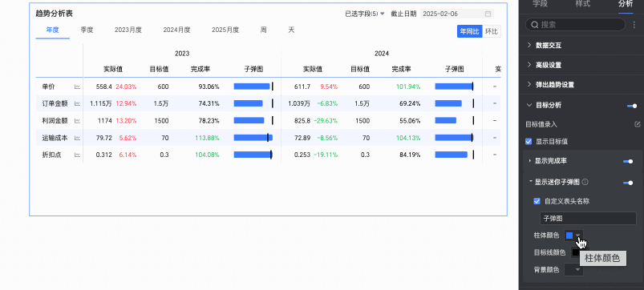
Task: Open trend chart icon for 运输成本 row
Action: (x=77, y=139)
